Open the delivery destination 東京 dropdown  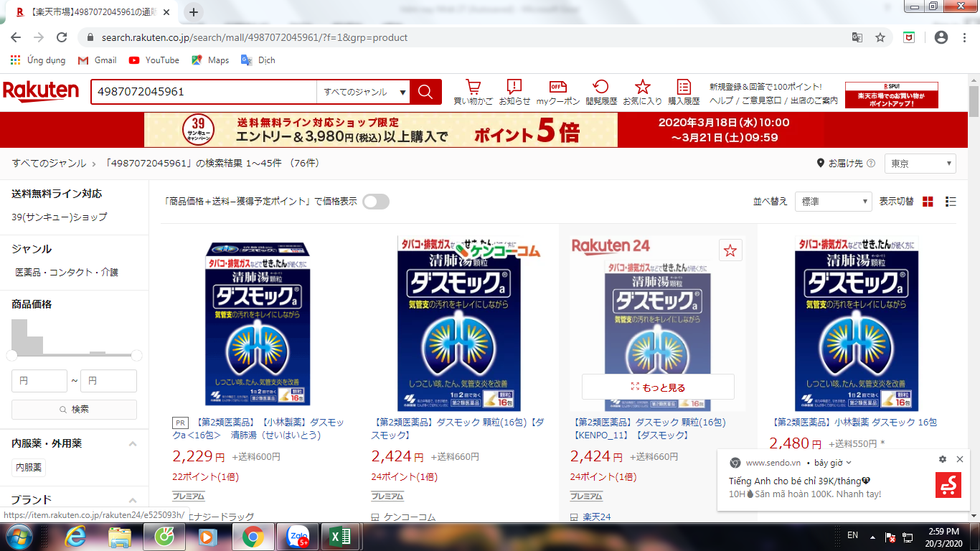point(920,164)
